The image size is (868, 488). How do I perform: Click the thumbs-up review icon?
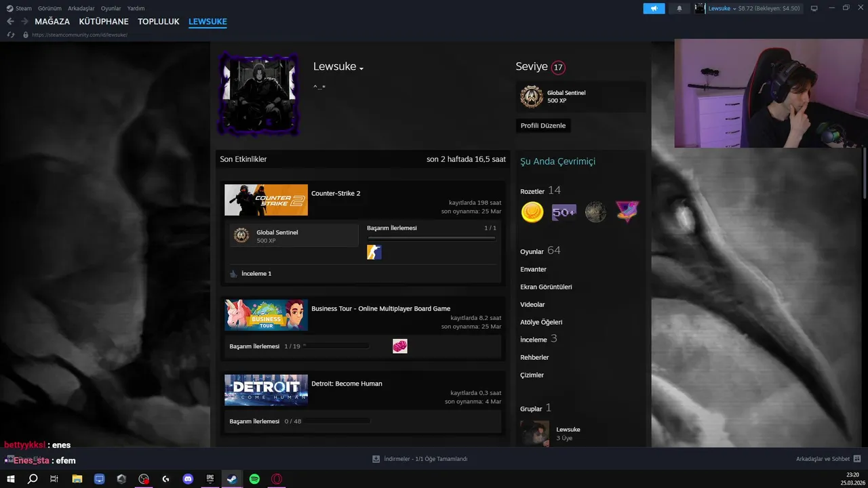(x=233, y=274)
